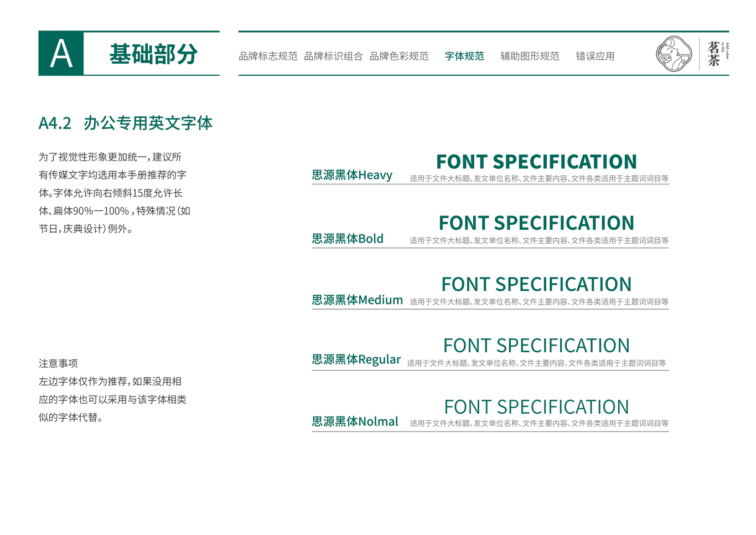Switch to the 品牌色彩规范 tab
Screen dimensions: 756x535
tap(399, 56)
